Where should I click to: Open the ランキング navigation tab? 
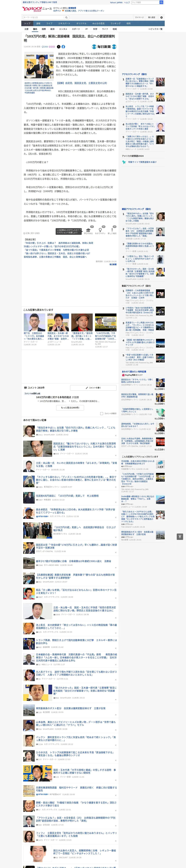[x=115, y=24]
